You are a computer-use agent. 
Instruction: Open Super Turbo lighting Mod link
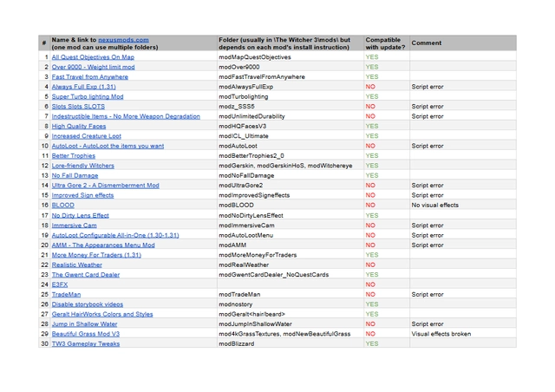[88, 96]
